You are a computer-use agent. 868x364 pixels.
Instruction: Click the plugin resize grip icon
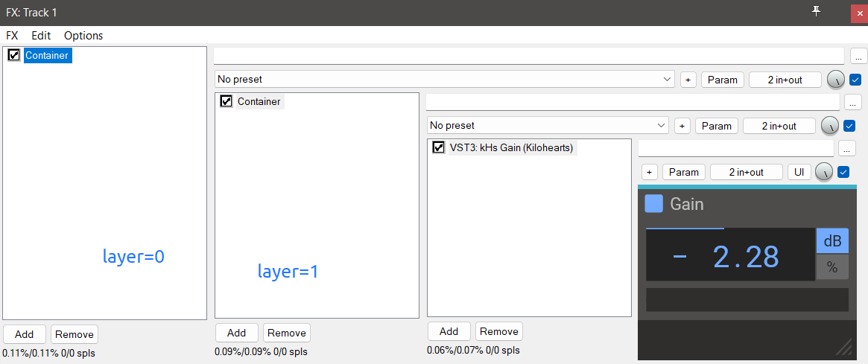tap(843, 347)
